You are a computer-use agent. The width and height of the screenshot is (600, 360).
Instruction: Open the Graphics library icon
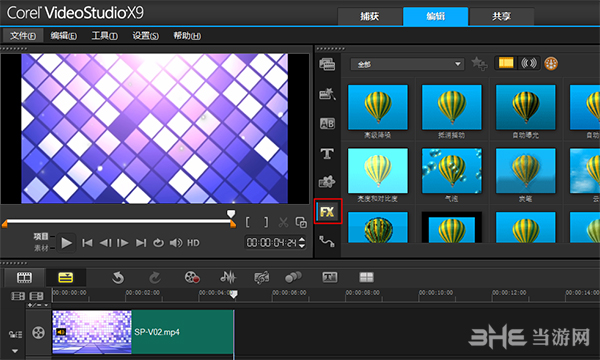pos(327,182)
